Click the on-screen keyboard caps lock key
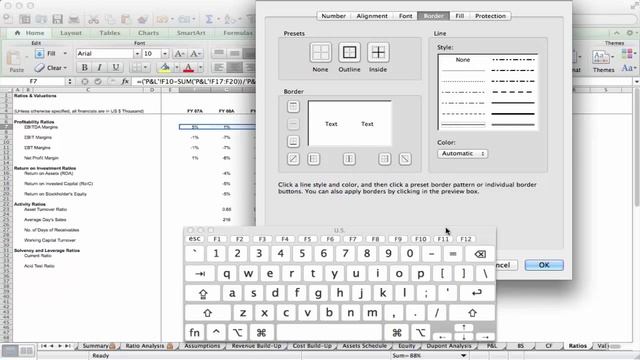The height and width of the screenshot is (360, 640). point(203,293)
